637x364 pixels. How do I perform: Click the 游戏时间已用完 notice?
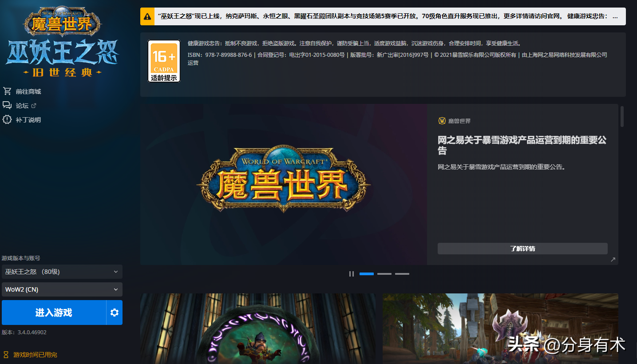(x=36, y=355)
